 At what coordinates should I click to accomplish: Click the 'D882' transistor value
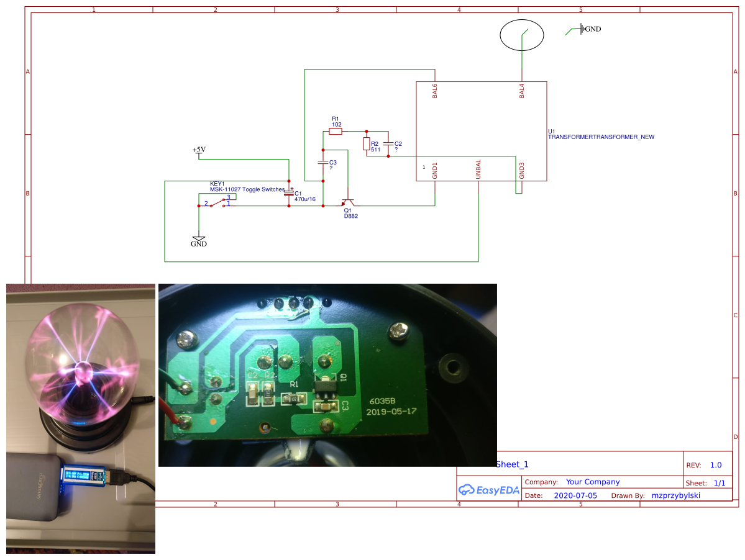pos(351,216)
